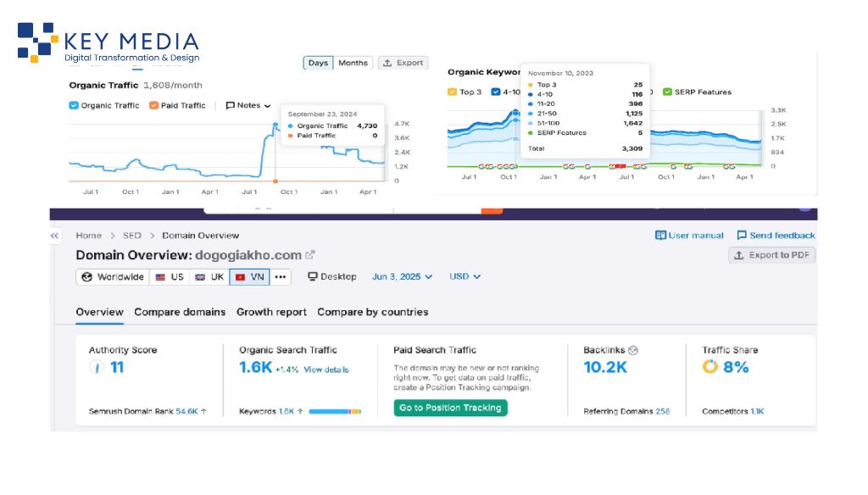Select the US database tab

point(170,277)
